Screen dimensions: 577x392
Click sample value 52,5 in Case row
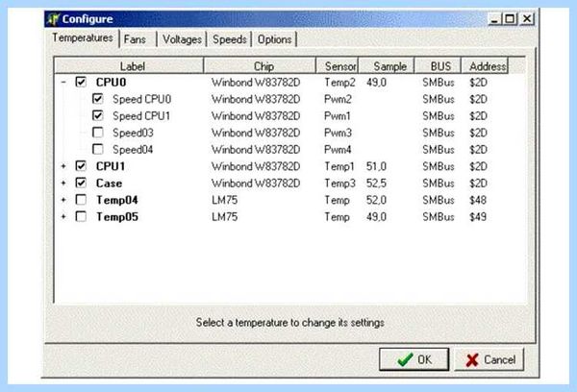376,184
